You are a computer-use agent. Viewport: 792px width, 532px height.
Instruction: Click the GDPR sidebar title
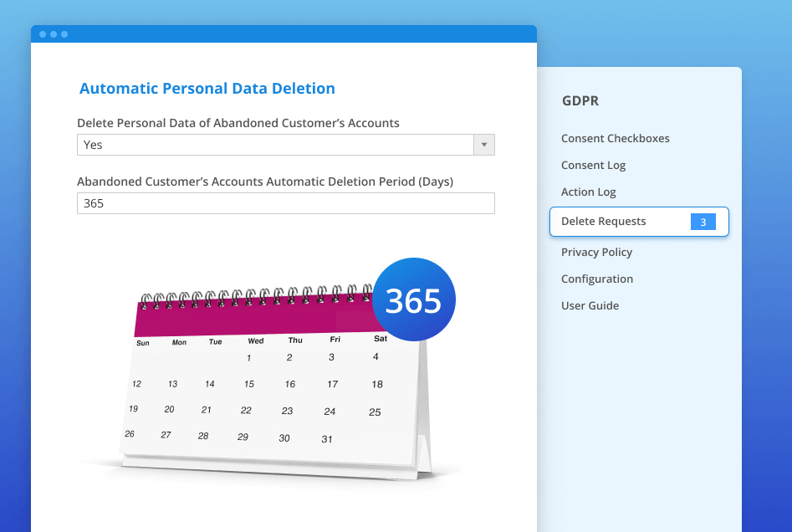click(x=580, y=100)
